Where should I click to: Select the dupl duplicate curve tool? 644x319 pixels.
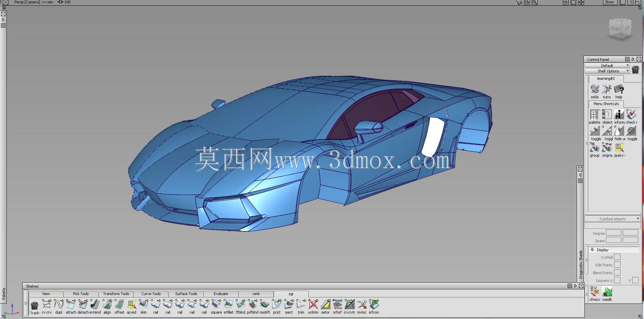[59, 304]
